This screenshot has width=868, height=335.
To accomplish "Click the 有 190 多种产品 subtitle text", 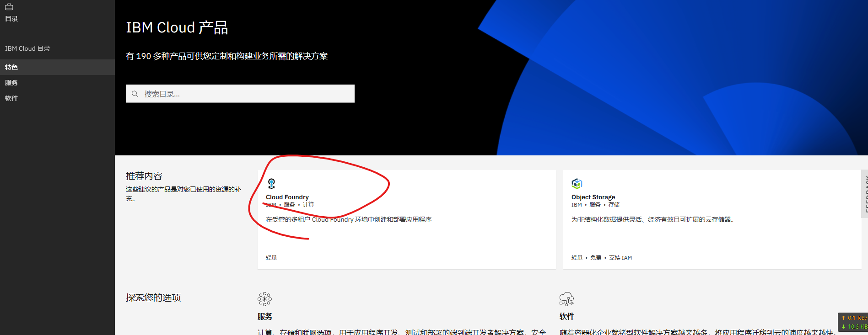I will click(x=227, y=56).
